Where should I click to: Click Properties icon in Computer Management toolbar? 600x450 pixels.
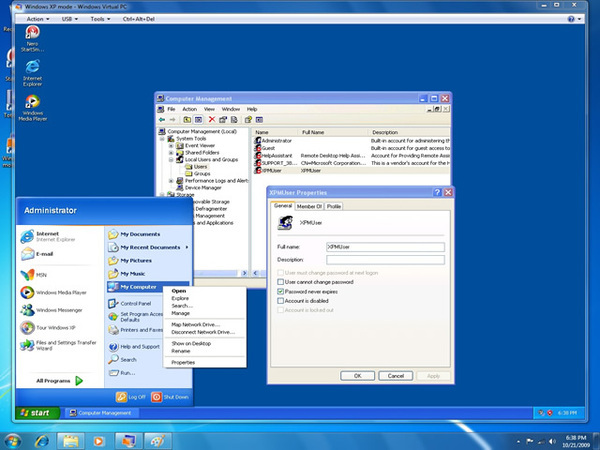pos(223,120)
